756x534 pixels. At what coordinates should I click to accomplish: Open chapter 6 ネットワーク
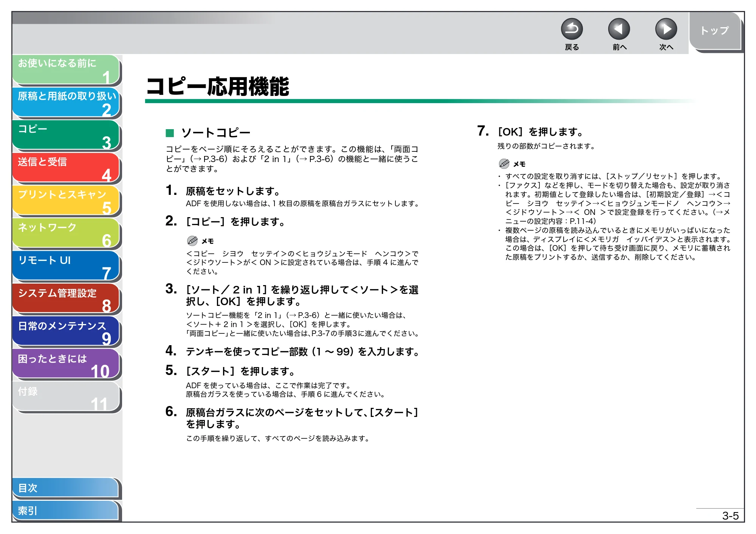pos(66,233)
